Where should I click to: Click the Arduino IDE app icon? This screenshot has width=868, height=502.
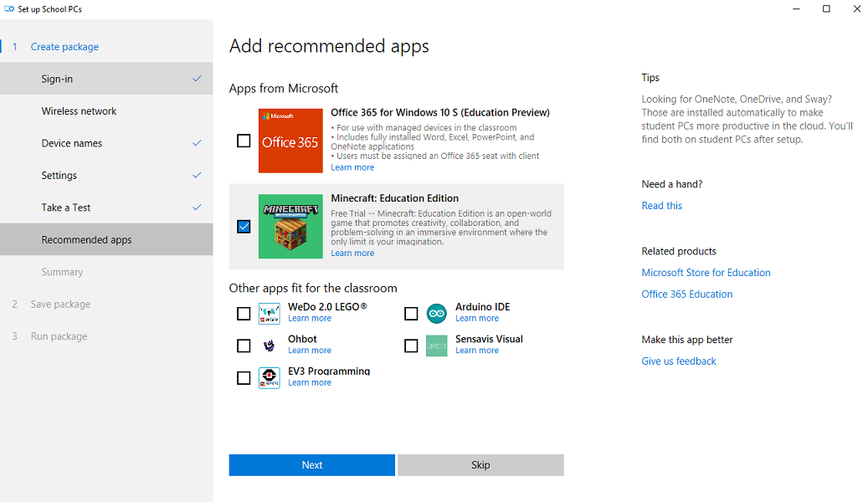(436, 314)
